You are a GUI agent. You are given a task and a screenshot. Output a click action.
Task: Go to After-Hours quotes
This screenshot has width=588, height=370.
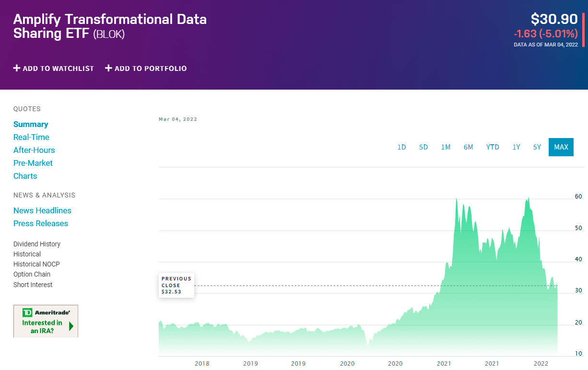(x=34, y=150)
